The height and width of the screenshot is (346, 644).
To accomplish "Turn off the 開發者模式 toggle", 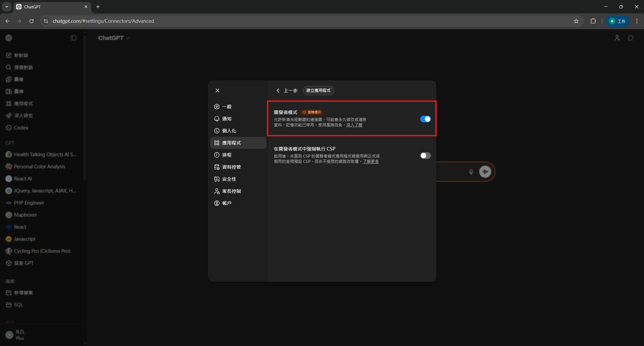I will 425,119.
